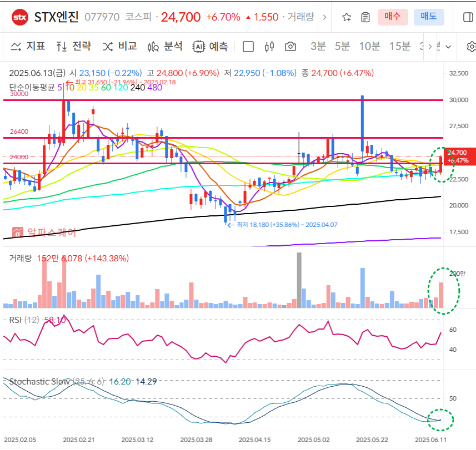Change chart style via the candlestick icon
476x450 pixels.
point(270,47)
